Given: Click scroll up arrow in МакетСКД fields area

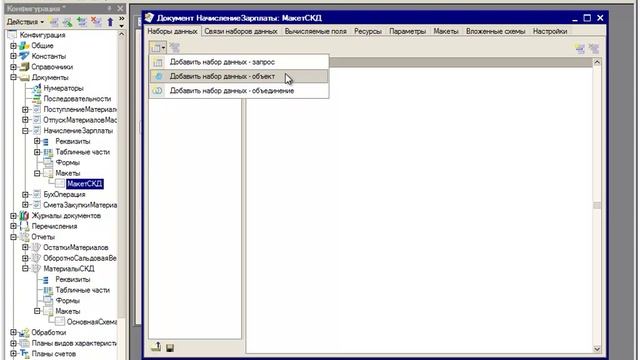Looking at the screenshot, I should click(597, 62).
